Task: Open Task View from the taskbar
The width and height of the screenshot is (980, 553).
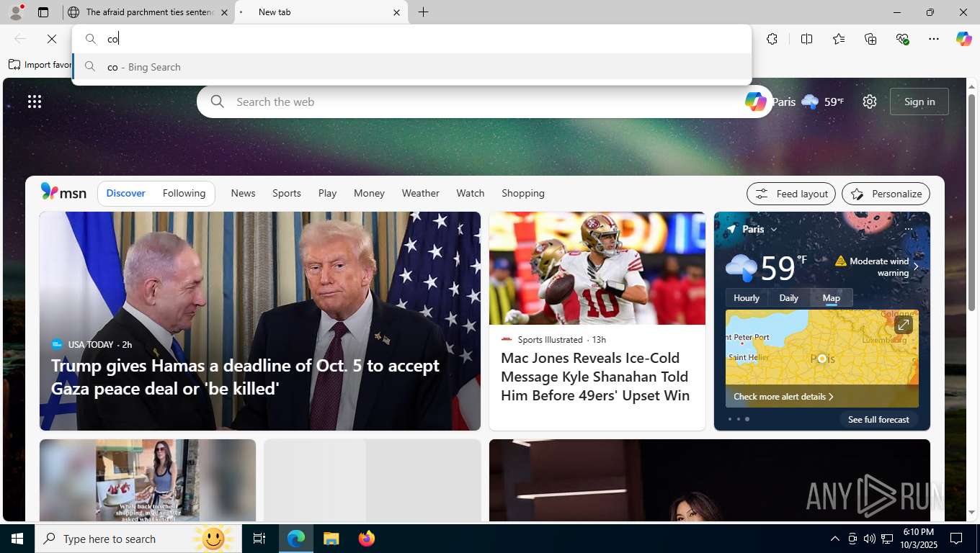Action: 259,539
